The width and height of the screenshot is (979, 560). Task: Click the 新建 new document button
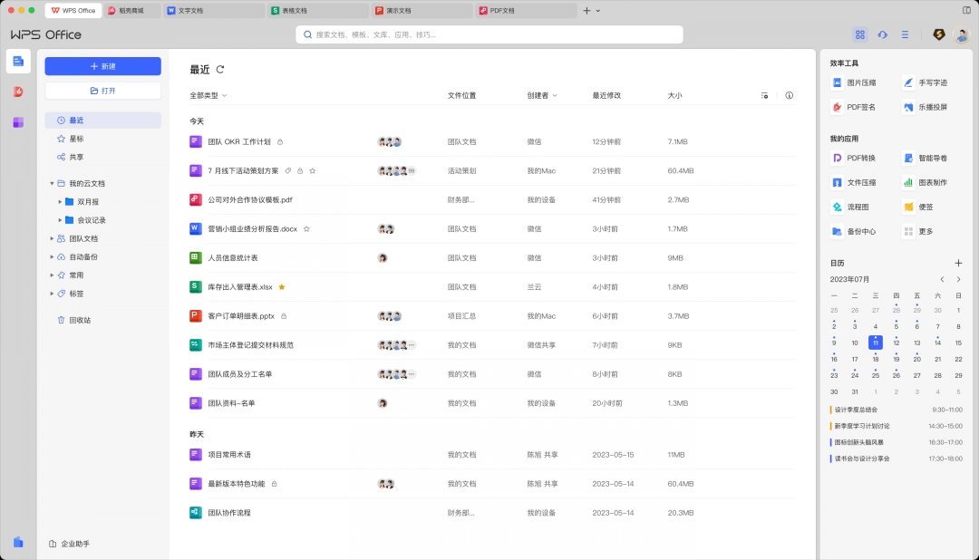pyautogui.click(x=102, y=65)
